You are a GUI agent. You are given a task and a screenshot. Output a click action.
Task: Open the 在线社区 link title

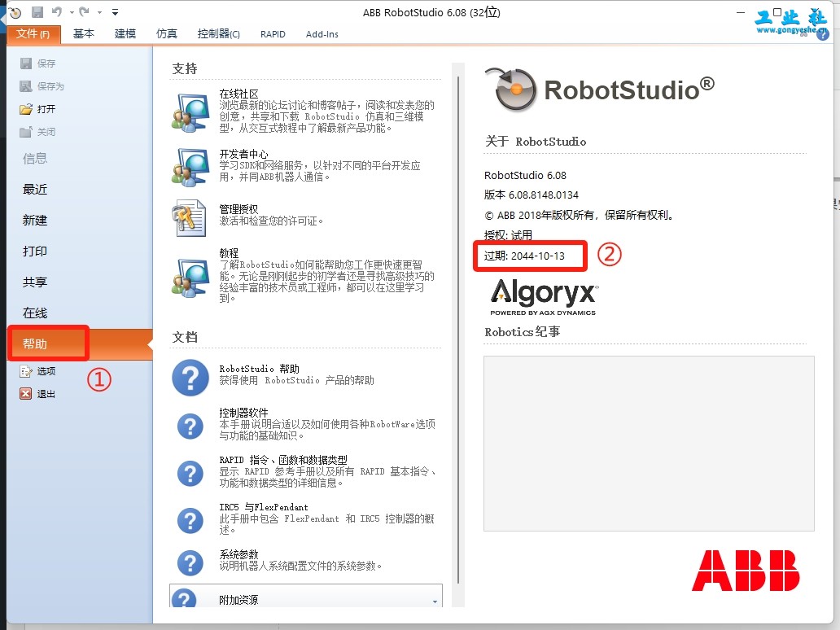pos(239,94)
